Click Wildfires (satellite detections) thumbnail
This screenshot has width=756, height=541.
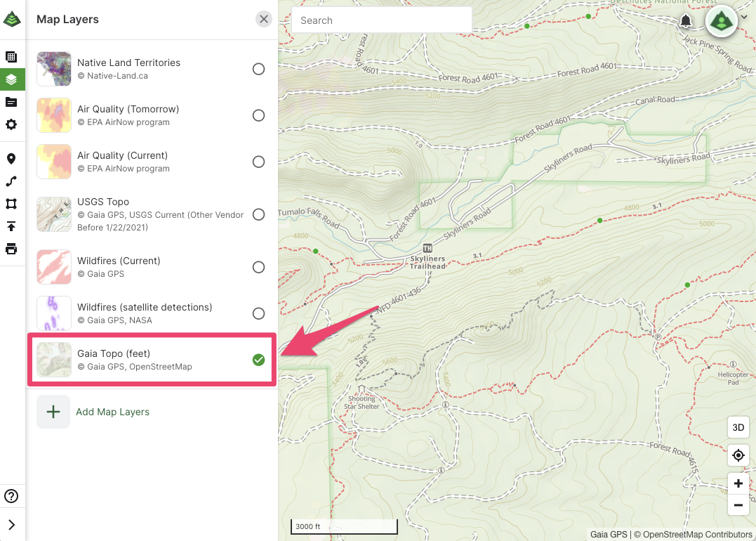pos(54,313)
